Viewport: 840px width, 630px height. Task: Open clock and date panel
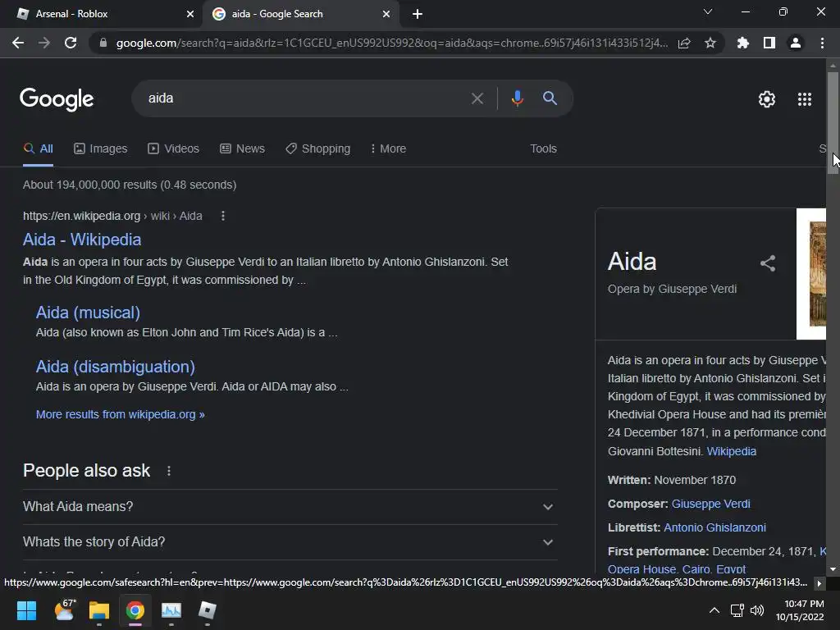(x=799, y=610)
